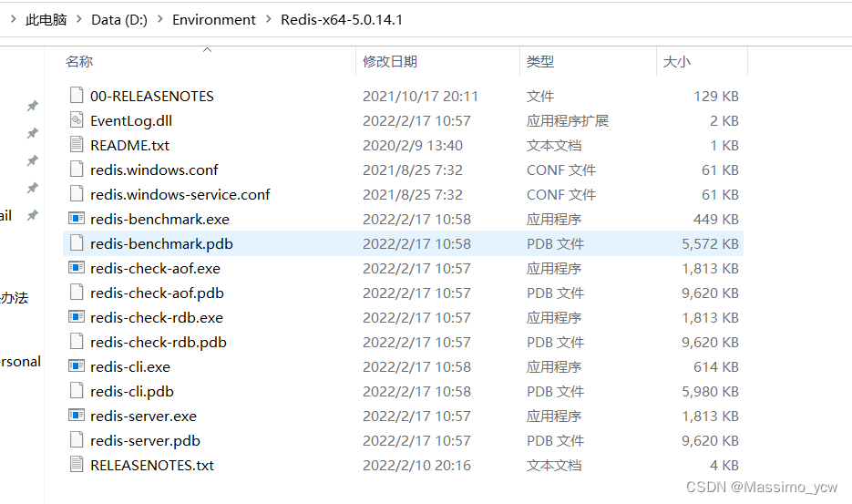Click the date 2021/10/17 20:11
Image resolution: width=852 pixels, height=504 pixels.
pyautogui.click(x=420, y=97)
